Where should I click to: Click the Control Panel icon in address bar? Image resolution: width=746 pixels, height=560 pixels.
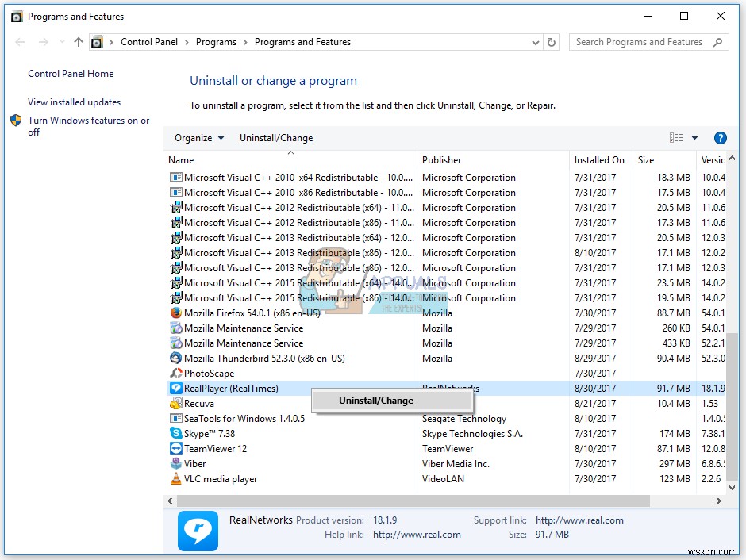pyautogui.click(x=97, y=42)
